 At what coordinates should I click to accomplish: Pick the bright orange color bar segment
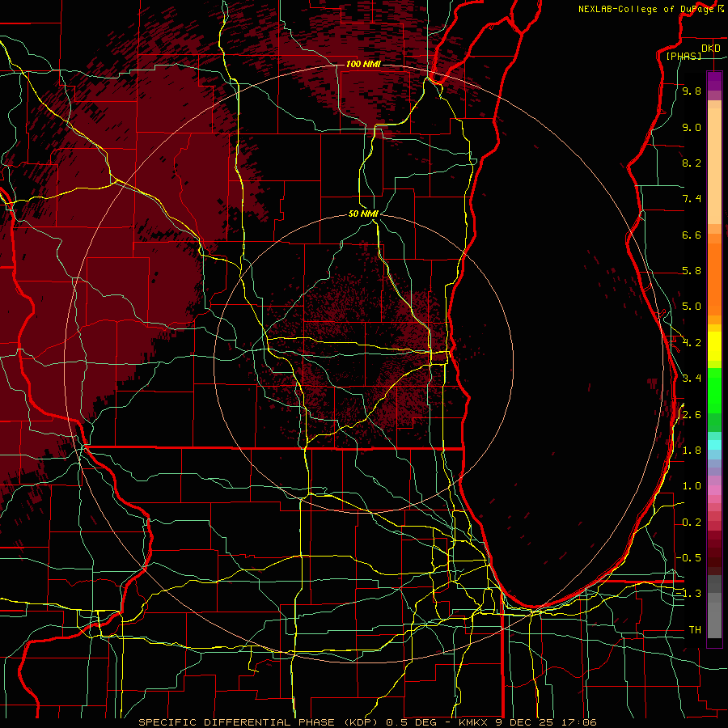[x=714, y=280]
